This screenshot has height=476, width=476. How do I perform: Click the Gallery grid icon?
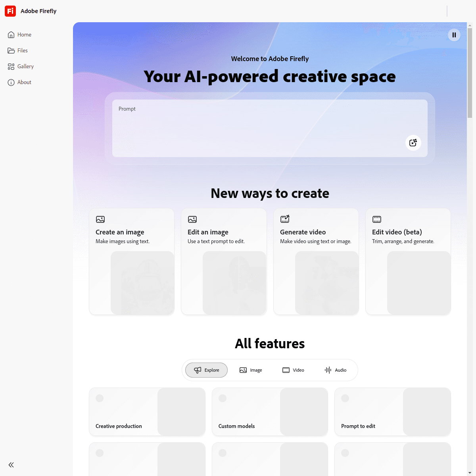click(11, 66)
